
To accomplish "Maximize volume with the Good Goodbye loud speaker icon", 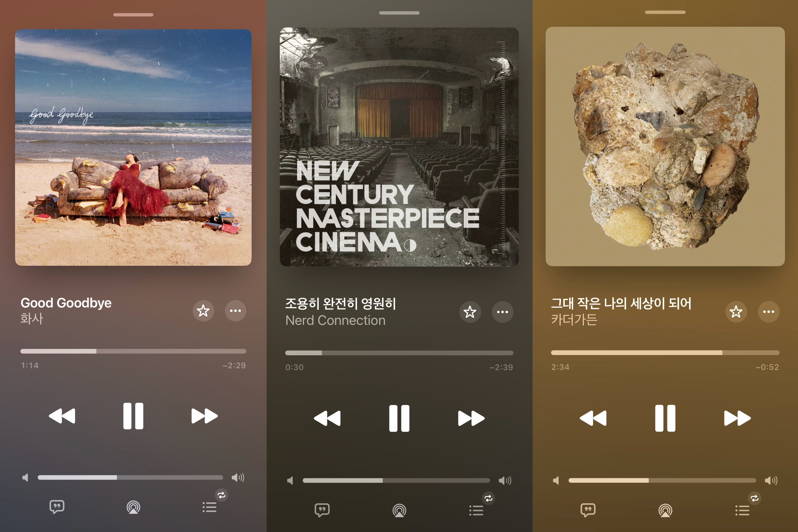I will [x=238, y=478].
